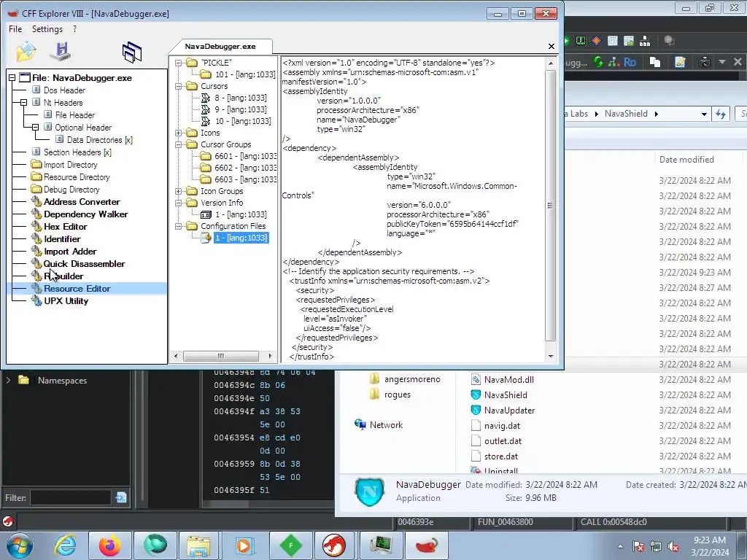Image resolution: width=747 pixels, height=560 pixels.
Task: Click the resource tree horizontal scrollbar thumb
Action: point(220,356)
